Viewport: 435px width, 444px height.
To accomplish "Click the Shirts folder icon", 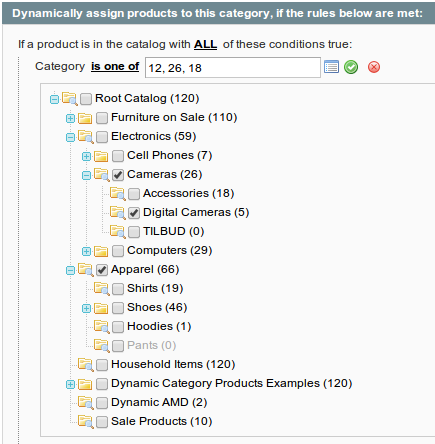I will 102,289.
